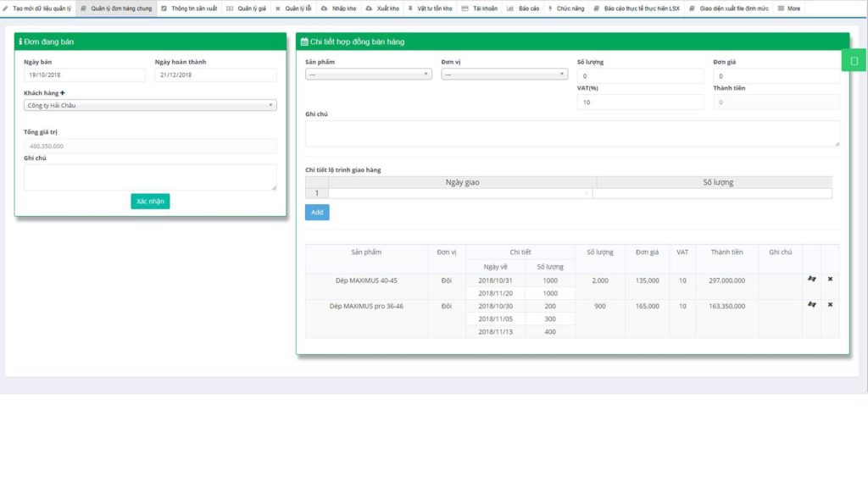The width and height of the screenshot is (868, 488).
Task: Expand the Sản phẩm dropdown
Action: [369, 75]
